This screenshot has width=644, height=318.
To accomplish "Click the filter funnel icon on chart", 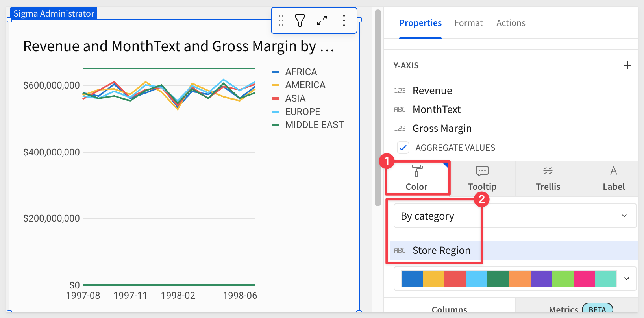I will click(x=300, y=20).
